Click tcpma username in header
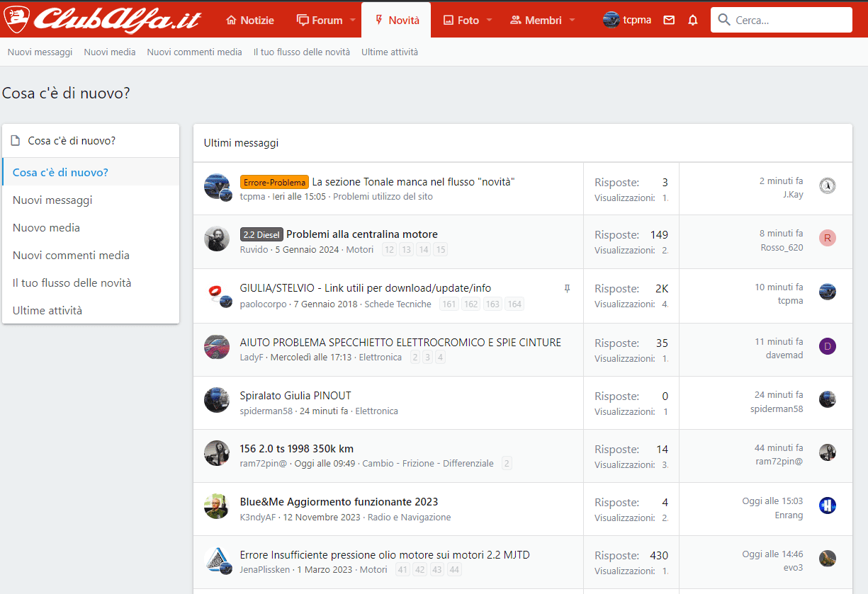Image resolution: width=868 pixels, height=594 pixels. click(x=637, y=20)
